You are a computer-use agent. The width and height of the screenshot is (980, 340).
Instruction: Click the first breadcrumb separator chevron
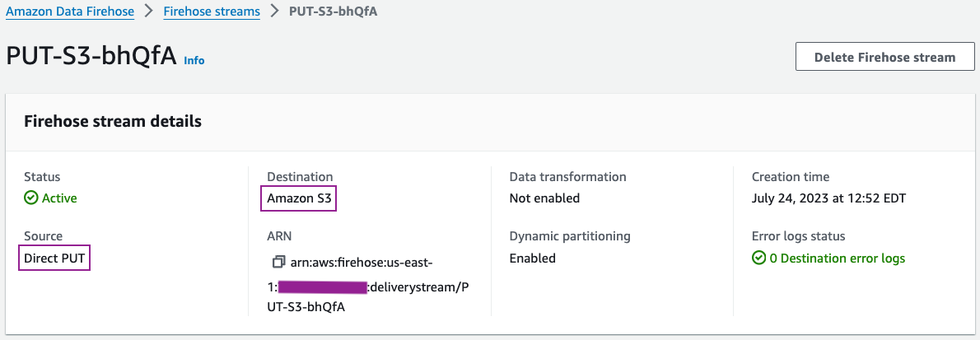tap(149, 12)
